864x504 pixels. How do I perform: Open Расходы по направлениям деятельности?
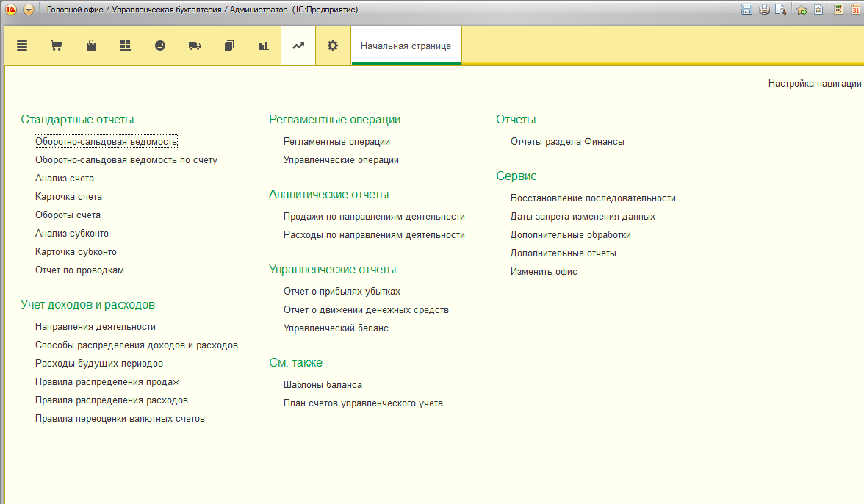[374, 234]
